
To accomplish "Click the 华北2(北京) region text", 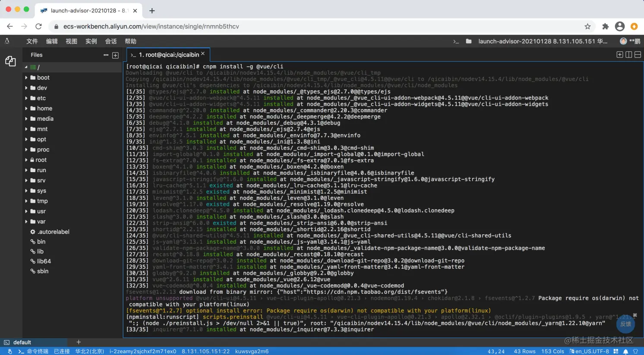I will pyautogui.click(x=90, y=352).
